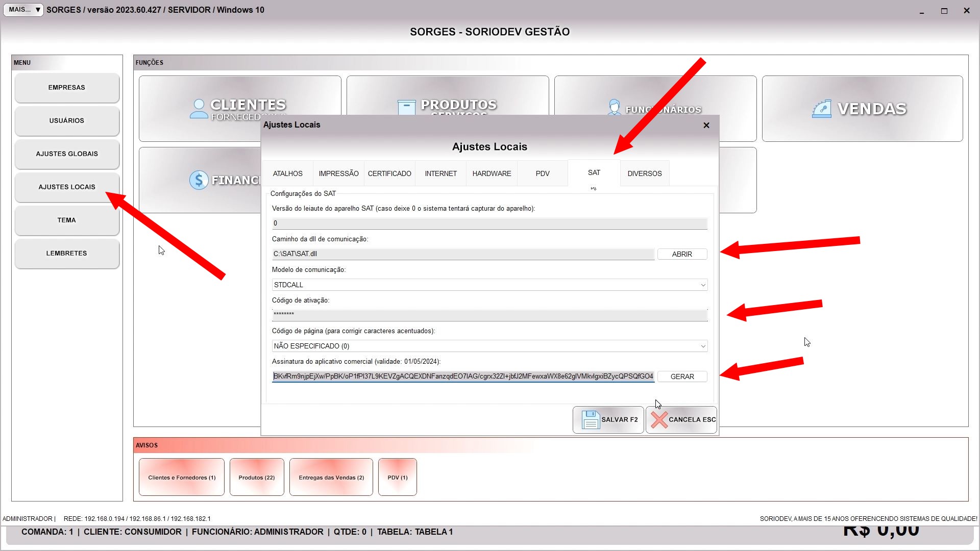Expand the Código de página combo box
The image size is (980, 551).
click(x=703, y=346)
